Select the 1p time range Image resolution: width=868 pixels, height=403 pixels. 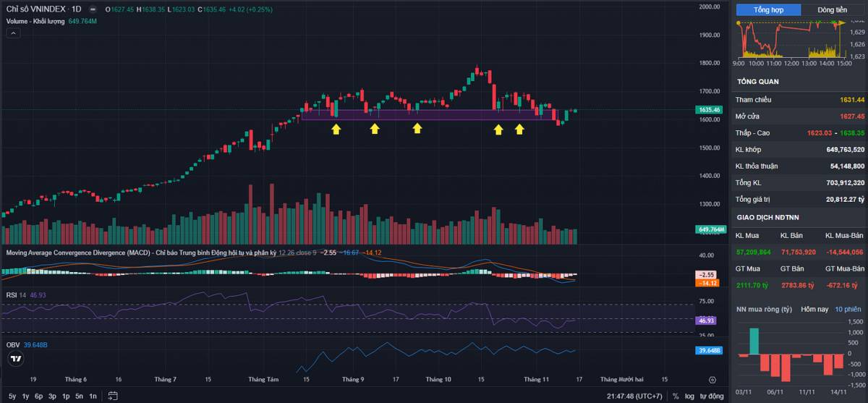(x=66, y=396)
